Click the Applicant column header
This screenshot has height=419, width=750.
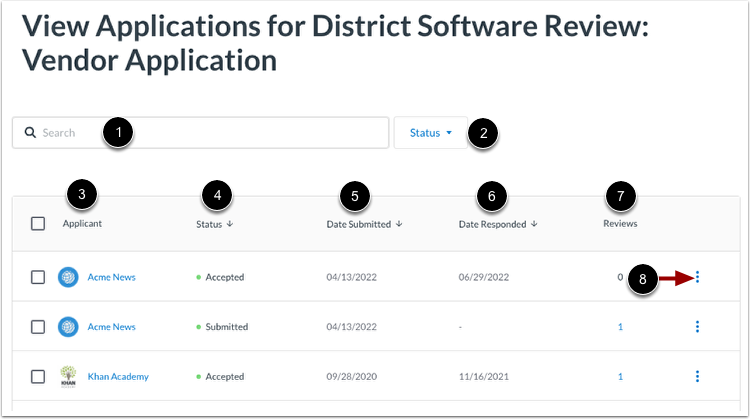[x=82, y=223]
